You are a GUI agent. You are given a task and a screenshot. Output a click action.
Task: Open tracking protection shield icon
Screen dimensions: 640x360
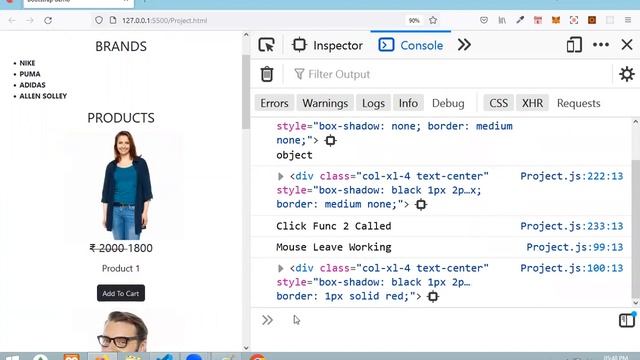point(99,20)
